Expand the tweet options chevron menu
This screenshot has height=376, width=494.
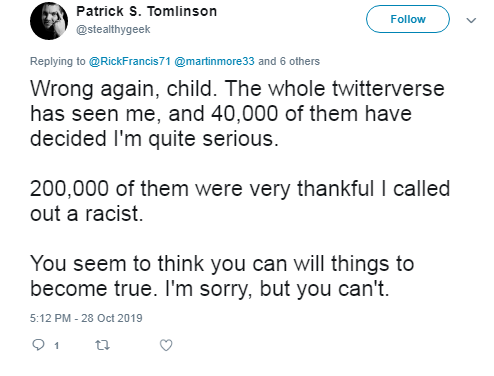coord(471,20)
